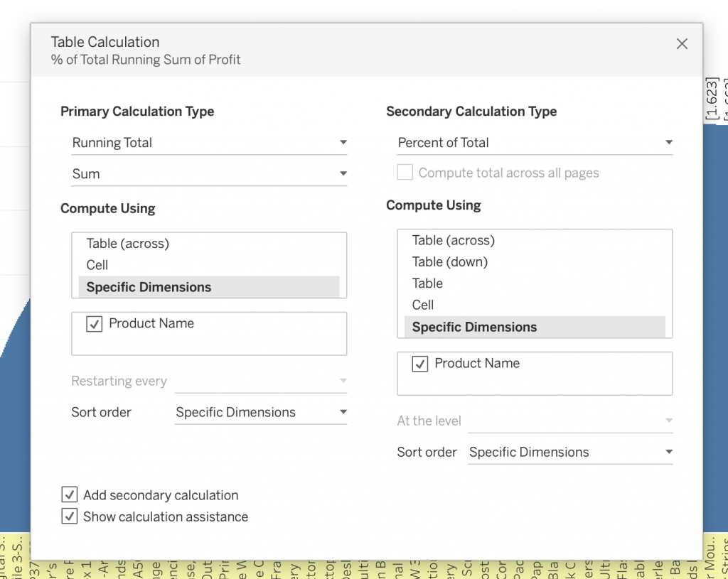Close the Table Calculation dialog
Viewport: 728px width, 579px height.
click(x=682, y=44)
